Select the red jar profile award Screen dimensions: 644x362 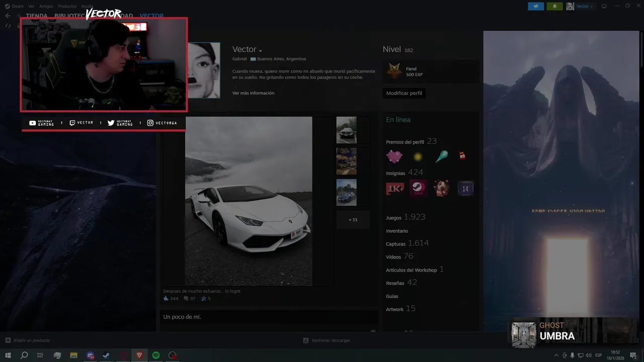[462, 156]
